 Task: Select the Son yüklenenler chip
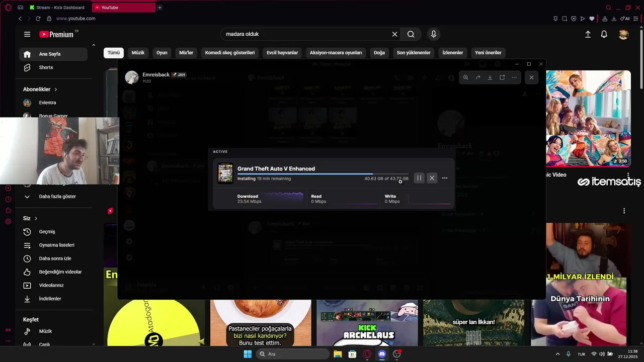414,52
